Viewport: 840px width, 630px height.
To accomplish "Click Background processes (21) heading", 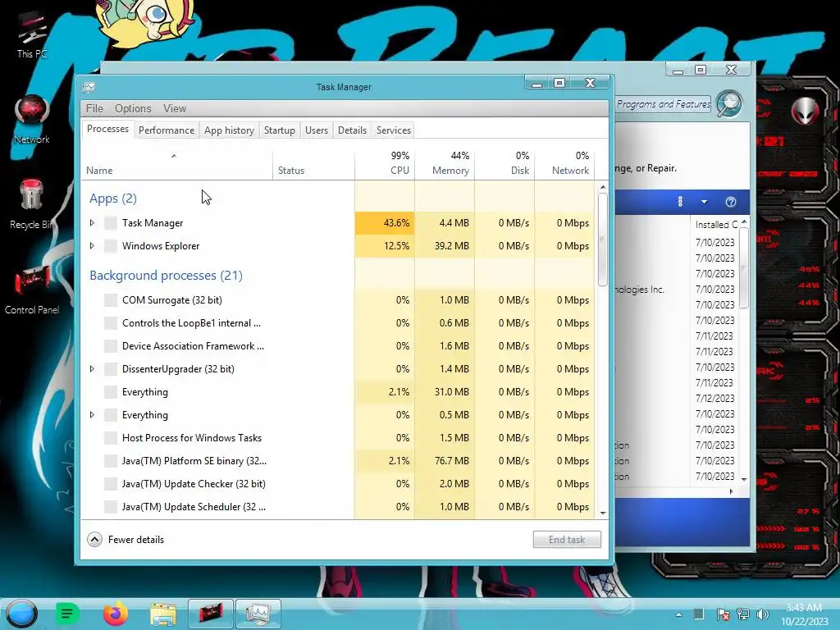I will pyautogui.click(x=166, y=276).
